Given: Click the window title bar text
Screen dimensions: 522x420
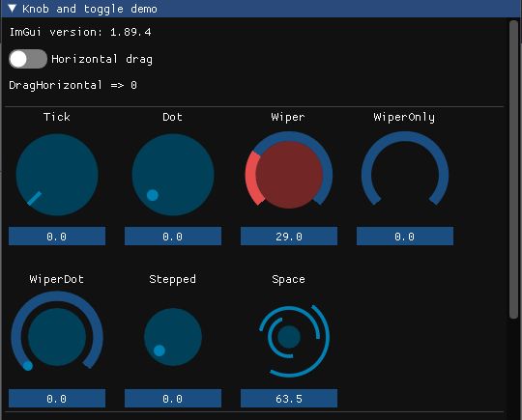Looking at the screenshot, I should [x=90, y=9].
